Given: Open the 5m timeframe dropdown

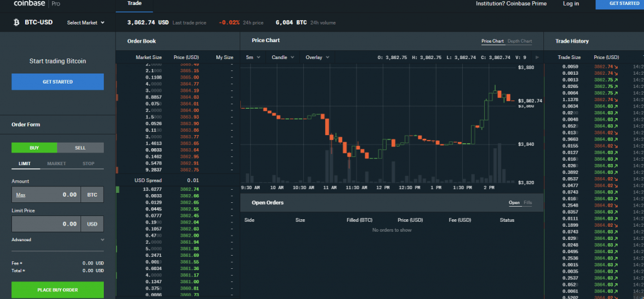Looking at the screenshot, I should point(253,57).
